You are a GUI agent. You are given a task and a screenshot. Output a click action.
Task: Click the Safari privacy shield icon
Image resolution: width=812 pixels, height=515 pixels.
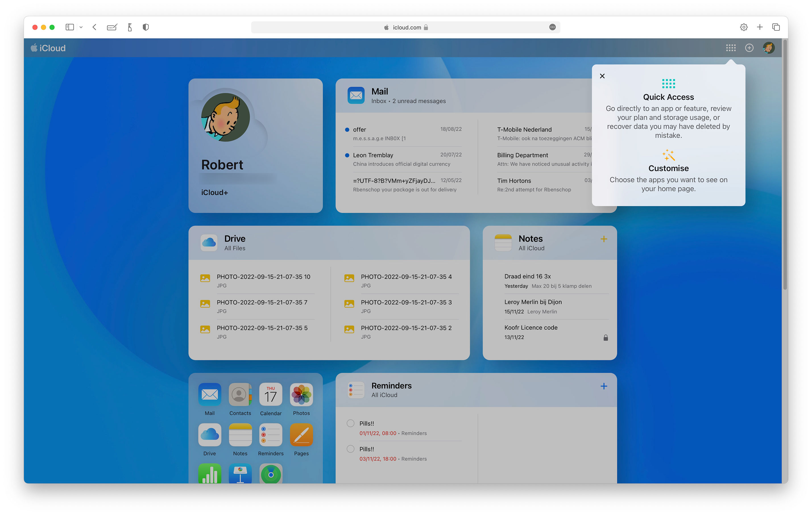click(146, 27)
